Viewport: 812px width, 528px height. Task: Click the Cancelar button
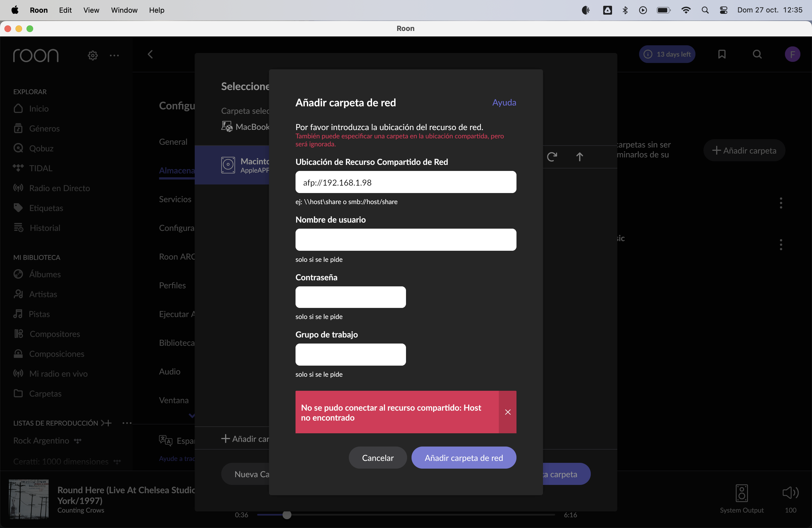(378, 458)
